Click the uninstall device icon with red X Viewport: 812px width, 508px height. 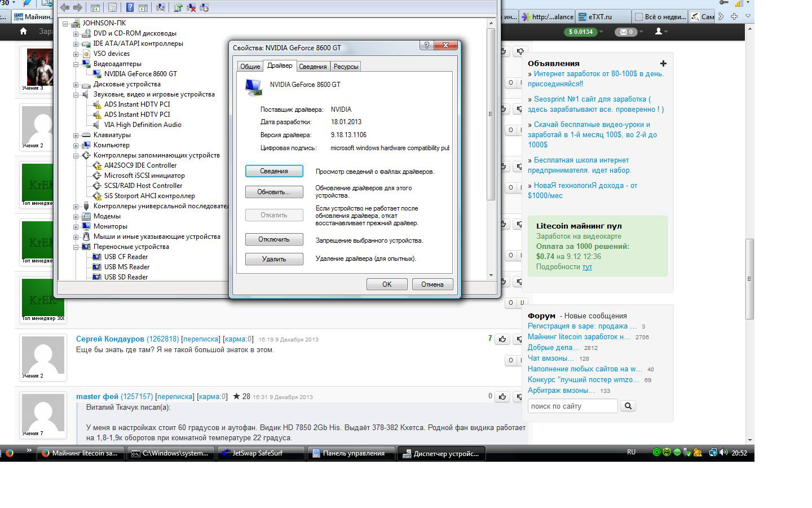[191, 7]
